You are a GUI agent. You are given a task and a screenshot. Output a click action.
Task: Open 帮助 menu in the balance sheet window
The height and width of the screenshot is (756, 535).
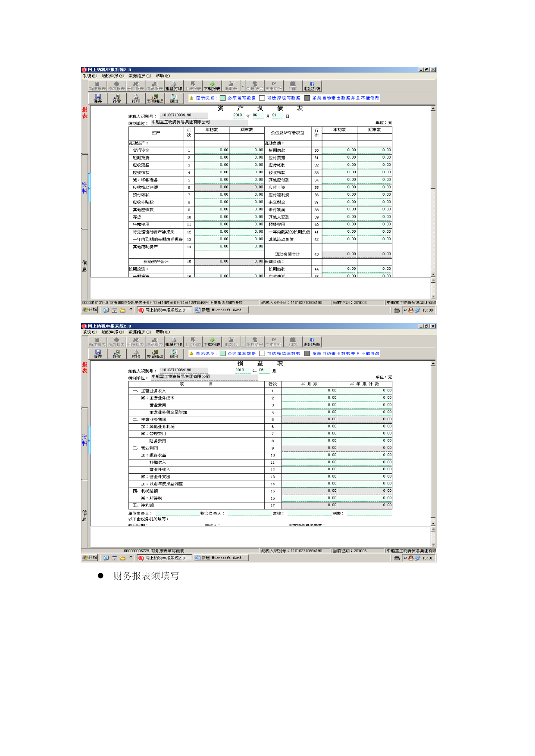click(163, 76)
